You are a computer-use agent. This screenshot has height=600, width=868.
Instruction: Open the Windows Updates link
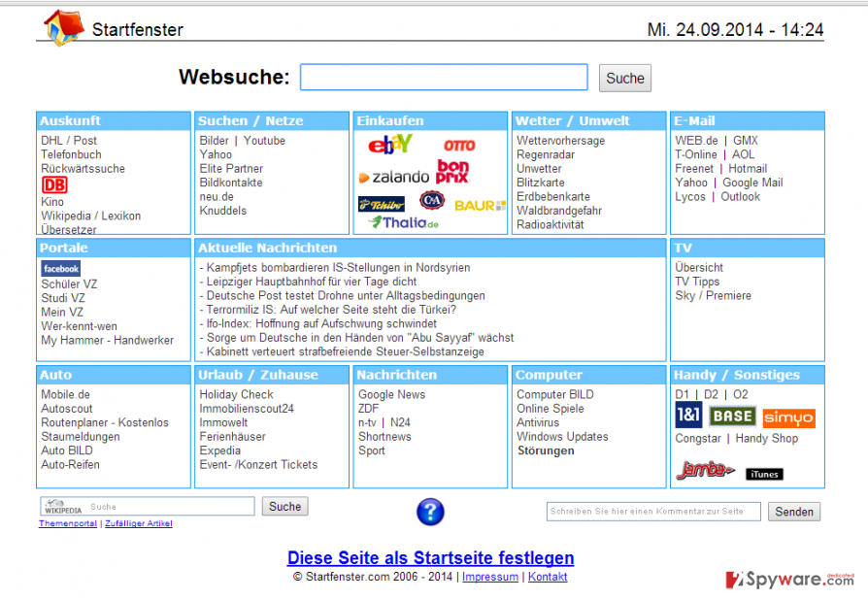[562, 436]
